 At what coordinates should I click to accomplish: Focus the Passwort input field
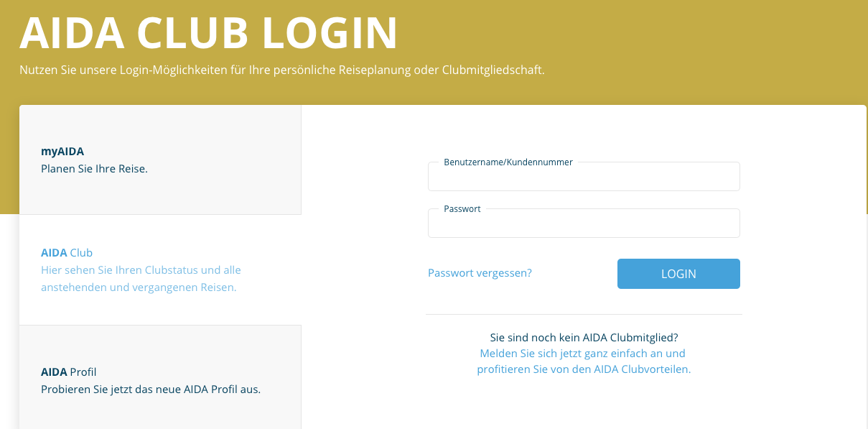click(583, 225)
